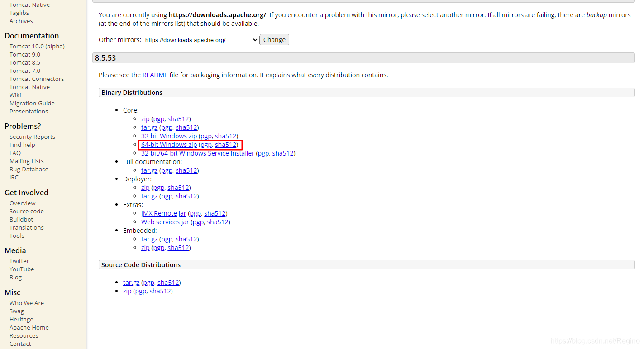Open the Buildbot page
Screen dimensions: 644x349
tap(21, 220)
